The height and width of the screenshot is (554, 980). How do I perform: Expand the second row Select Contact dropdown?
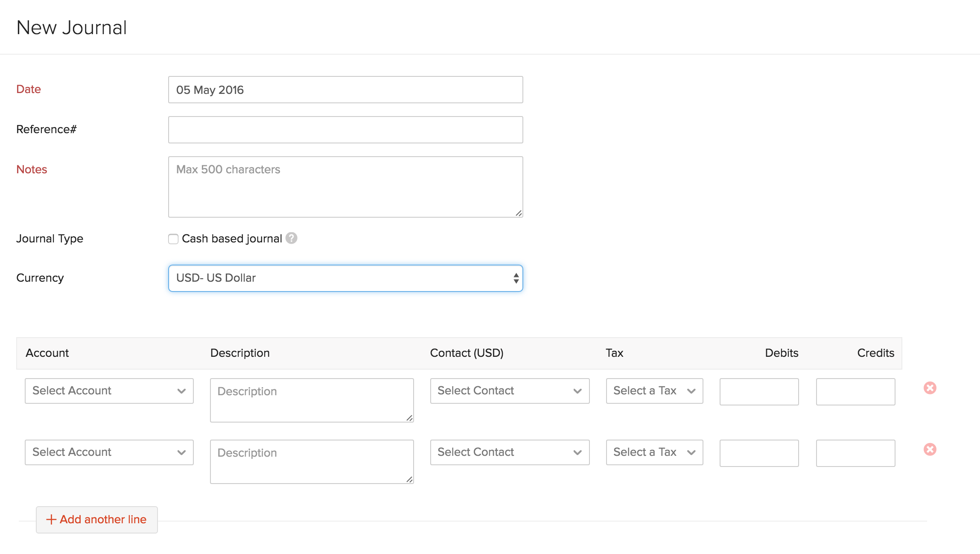[510, 452]
